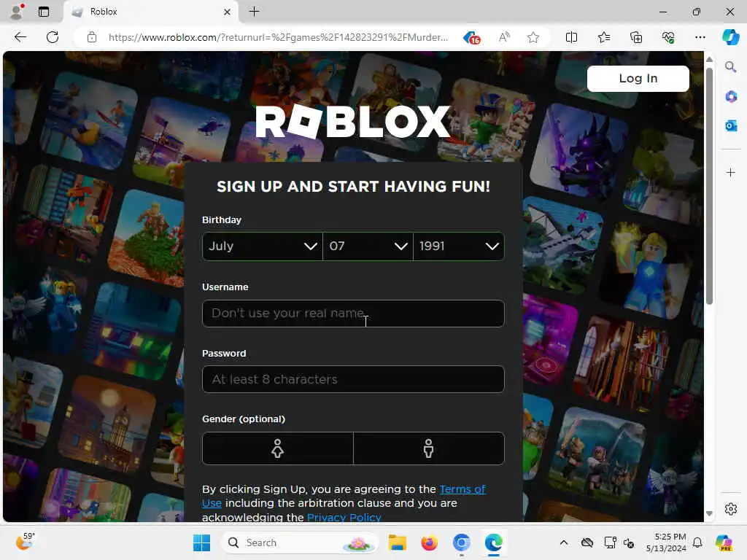Image resolution: width=747 pixels, height=560 pixels.
Task: Open the Favorites list
Action: (603, 37)
